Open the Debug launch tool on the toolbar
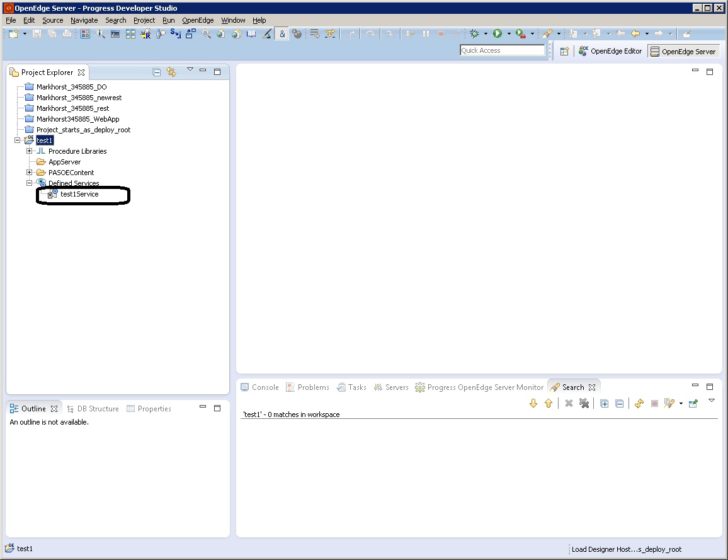Image resolution: width=728 pixels, height=560 pixels. tap(477, 33)
